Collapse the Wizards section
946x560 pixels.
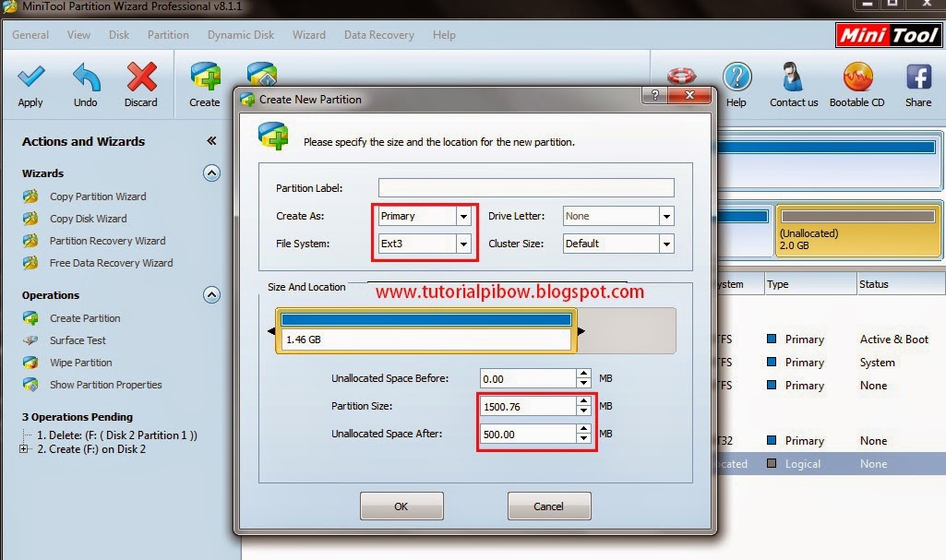pos(211,173)
